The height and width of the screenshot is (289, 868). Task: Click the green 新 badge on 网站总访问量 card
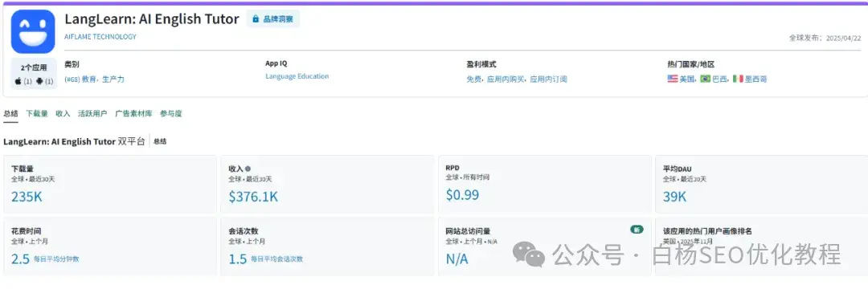(x=637, y=230)
